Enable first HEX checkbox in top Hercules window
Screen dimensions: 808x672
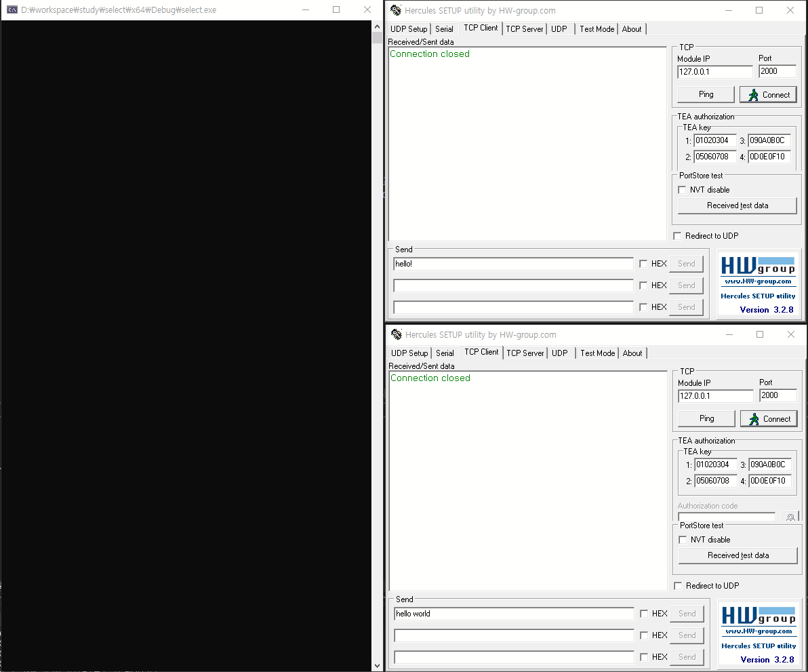[643, 264]
